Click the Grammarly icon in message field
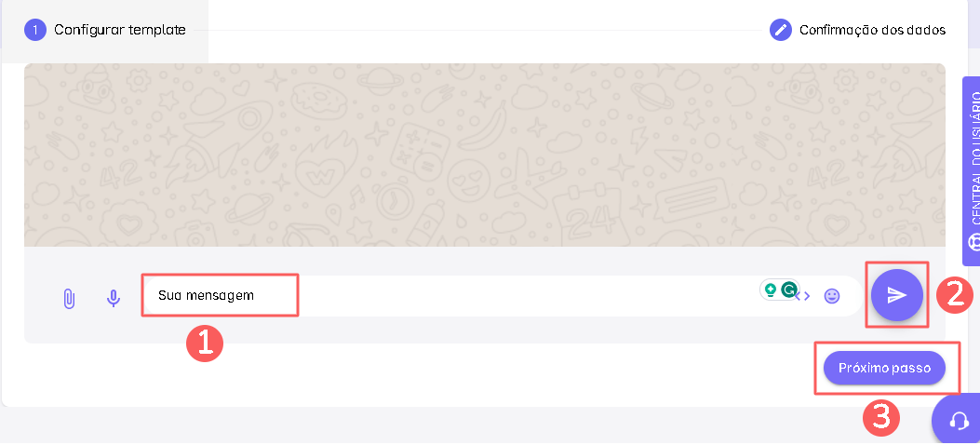The height and width of the screenshot is (445, 980). pyautogui.click(x=789, y=290)
